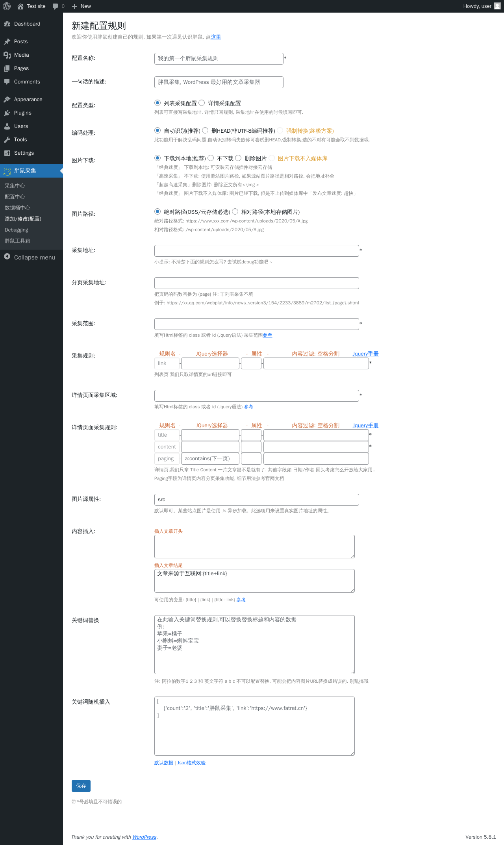Open the Json格式效验 link
The width and height of the screenshot is (504, 845).
click(x=191, y=763)
